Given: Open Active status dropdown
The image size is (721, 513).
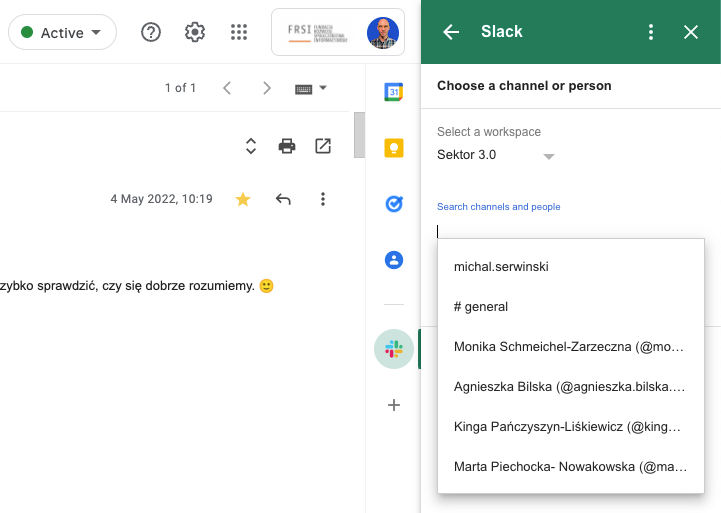Looking at the screenshot, I should coord(62,33).
